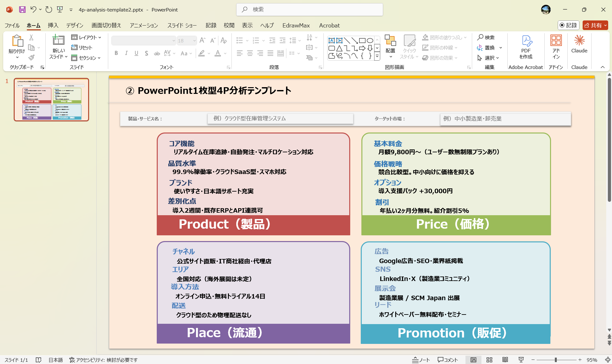Open Comments (コメント) pane

tap(448, 360)
